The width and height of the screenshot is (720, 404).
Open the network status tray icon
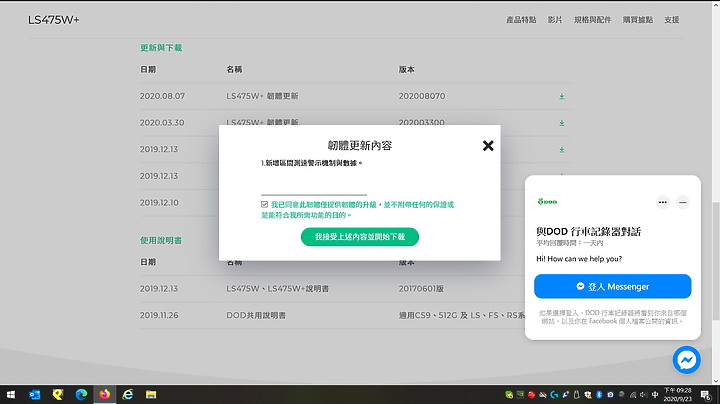pyautogui.click(x=633, y=394)
